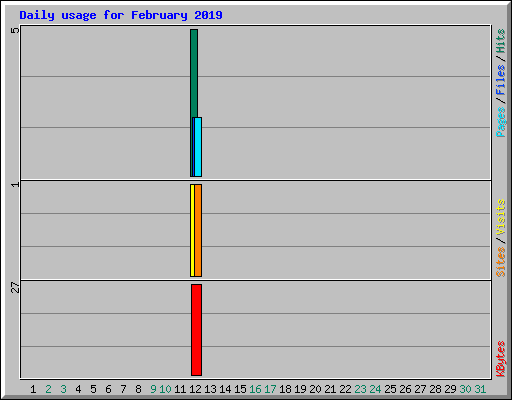Click day 31 on the x-axis

pyautogui.click(x=480, y=389)
